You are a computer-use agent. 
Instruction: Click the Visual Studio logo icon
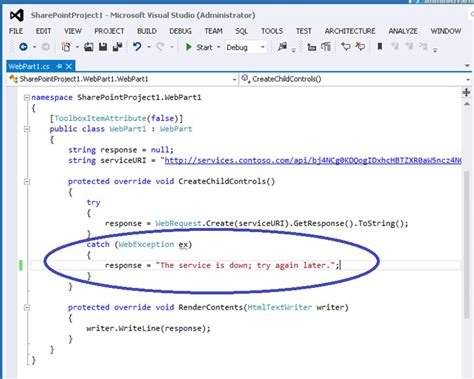[x=17, y=15]
